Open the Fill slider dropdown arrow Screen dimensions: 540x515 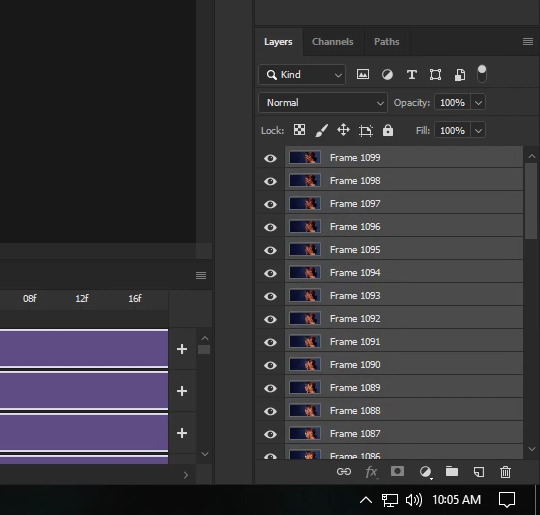pyautogui.click(x=478, y=131)
